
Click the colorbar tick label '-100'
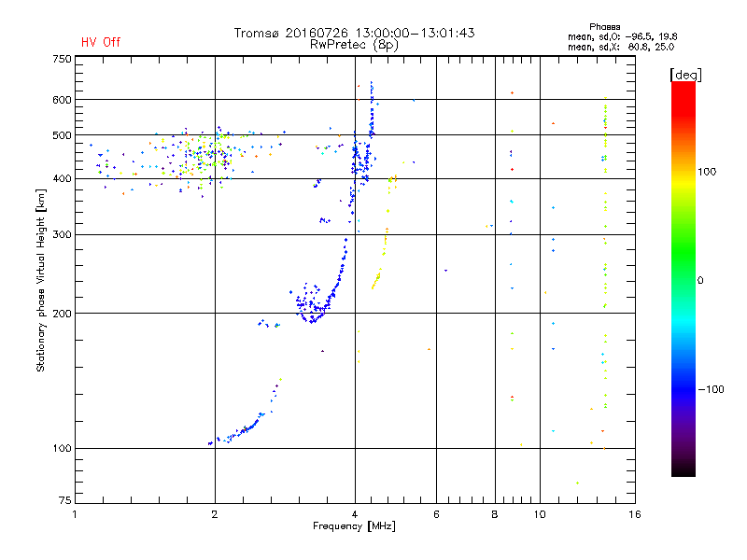[x=711, y=389]
